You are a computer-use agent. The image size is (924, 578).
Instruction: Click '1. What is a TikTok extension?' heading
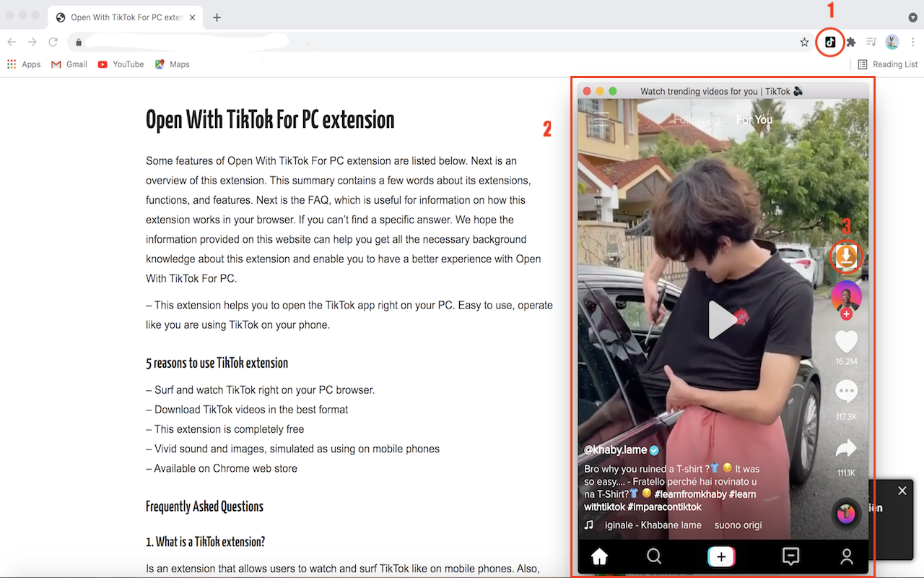point(206,542)
